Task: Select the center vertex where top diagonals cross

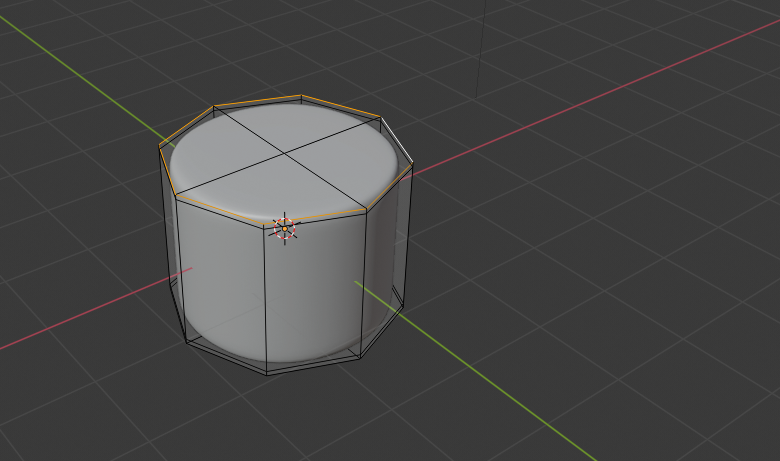Action: pyautogui.click(x=284, y=153)
